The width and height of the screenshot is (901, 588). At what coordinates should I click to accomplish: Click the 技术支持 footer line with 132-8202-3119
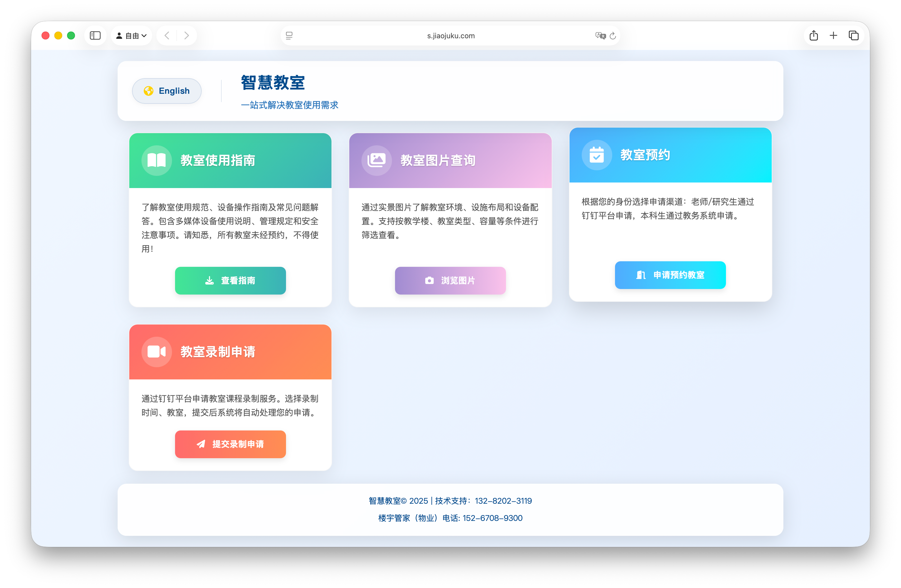coord(450,501)
